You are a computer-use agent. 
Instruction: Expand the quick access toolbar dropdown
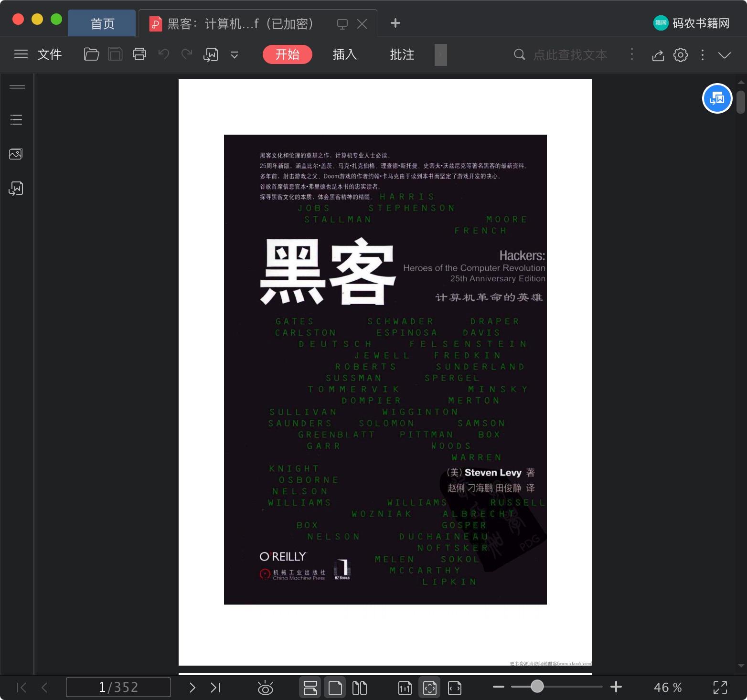(x=235, y=55)
